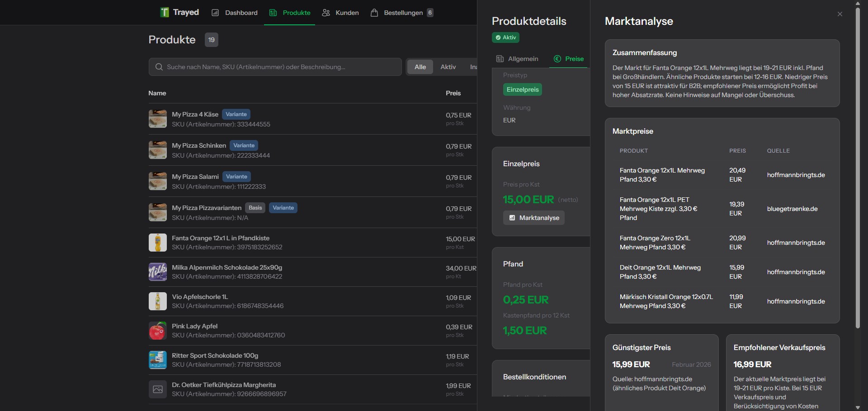Click the Trayed logo icon
Viewport: 868px width, 411px height.
coord(165,12)
